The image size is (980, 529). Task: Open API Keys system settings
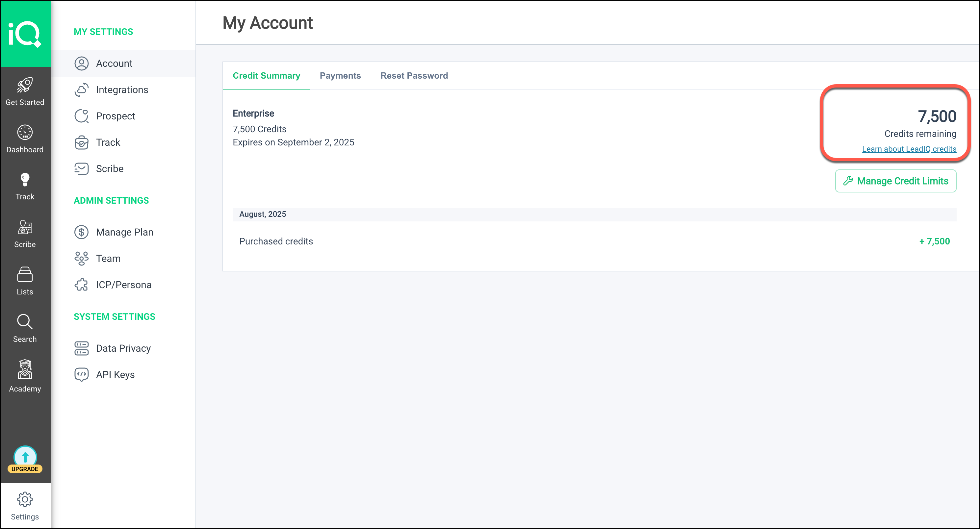(115, 375)
